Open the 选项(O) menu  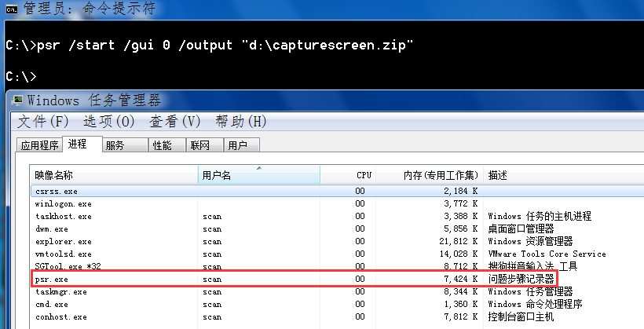click(109, 122)
